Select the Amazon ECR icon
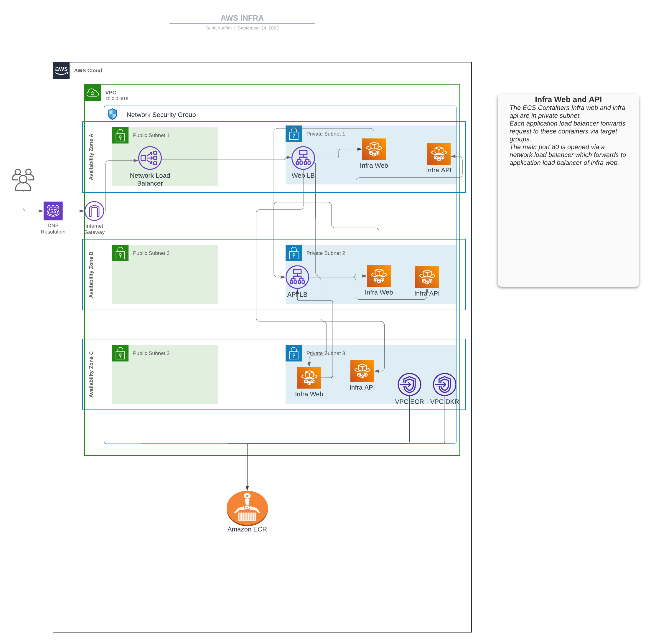Screen dimensions: 651x644 pyautogui.click(x=247, y=508)
